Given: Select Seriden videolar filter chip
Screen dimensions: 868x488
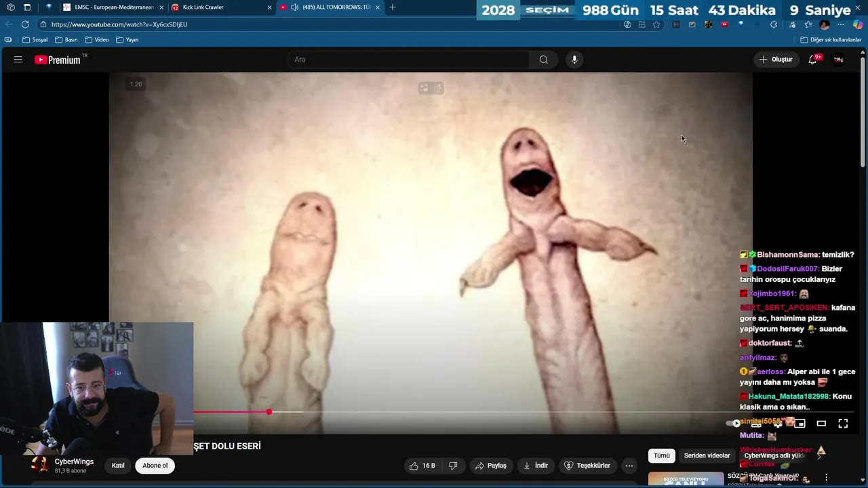Looking at the screenshot, I should (x=707, y=456).
